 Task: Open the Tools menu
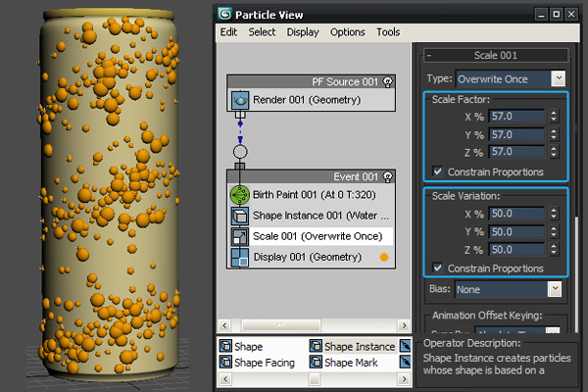(388, 32)
